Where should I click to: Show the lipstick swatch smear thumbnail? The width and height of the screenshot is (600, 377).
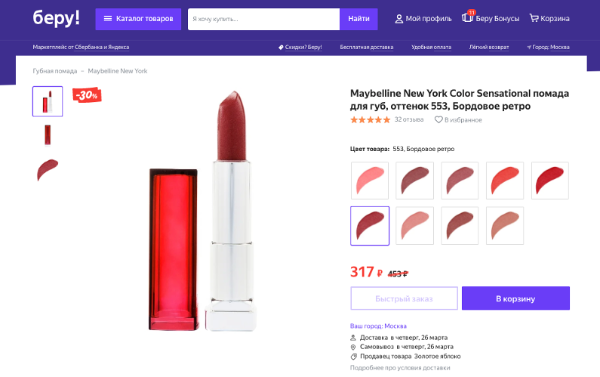point(47,170)
